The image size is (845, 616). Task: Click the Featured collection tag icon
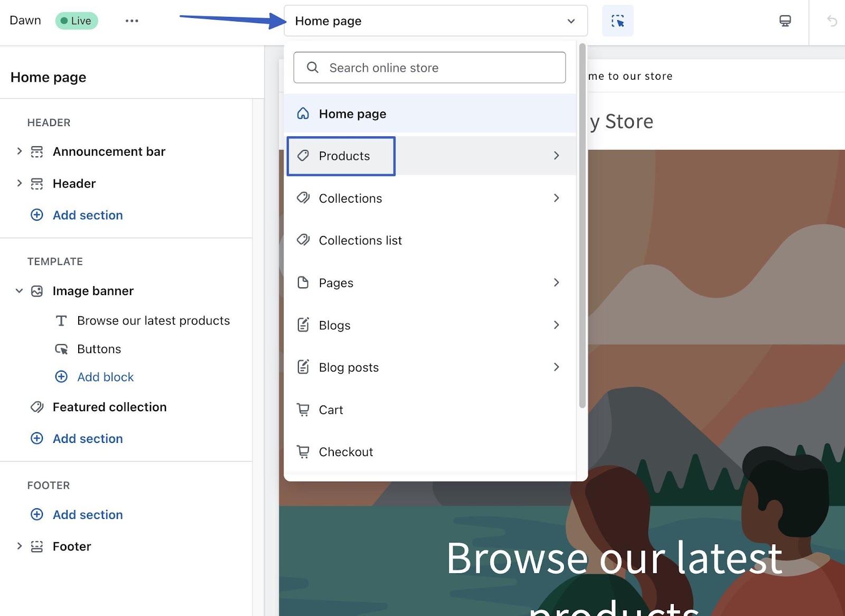pos(37,407)
